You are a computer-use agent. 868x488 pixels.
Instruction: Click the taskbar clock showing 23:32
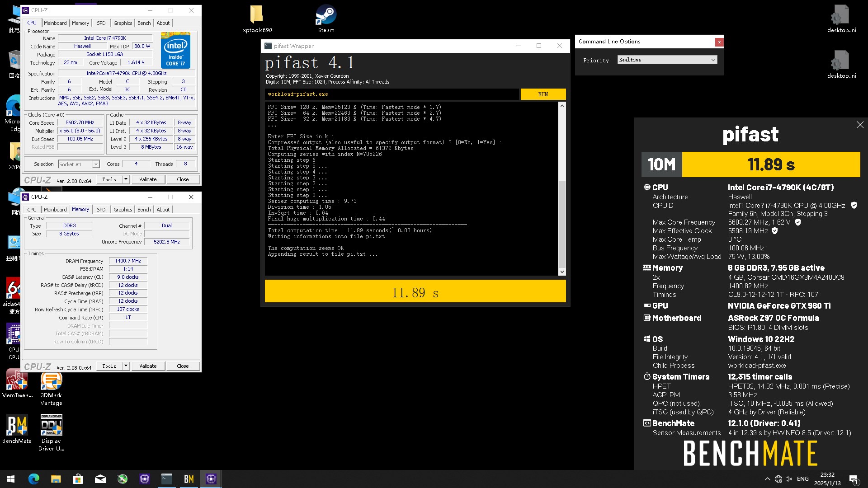pyautogui.click(x=827, y=479)
